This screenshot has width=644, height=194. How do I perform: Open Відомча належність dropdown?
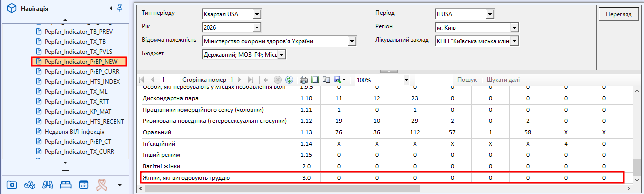pos(352,41)
